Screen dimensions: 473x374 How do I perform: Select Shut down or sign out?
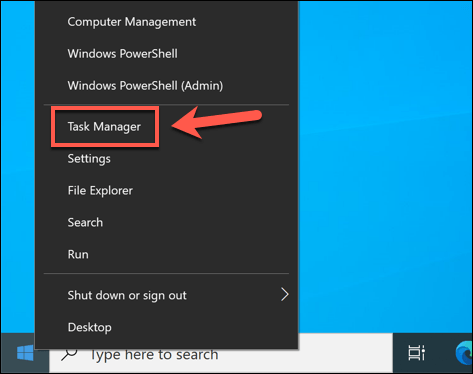coord(127,295)
